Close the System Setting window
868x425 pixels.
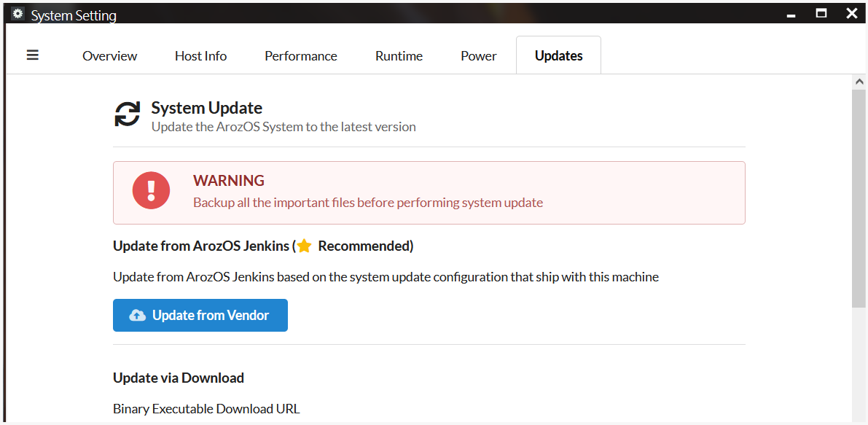point(852,13)
